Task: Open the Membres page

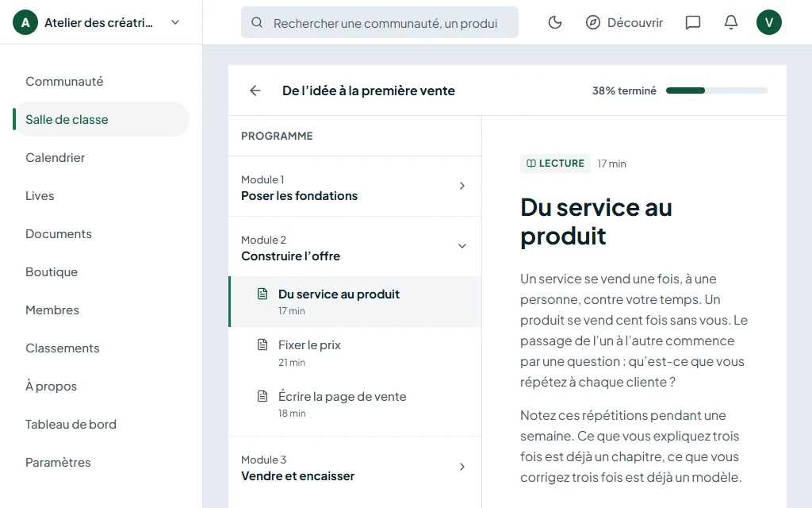Action: pos(101,310)
